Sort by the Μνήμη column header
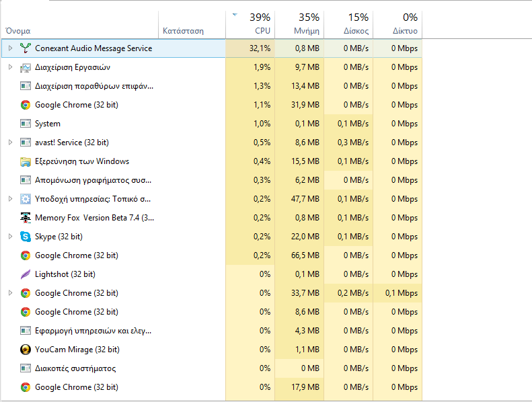The height and width of the screenshot is (402, 532). [x=299, y=24]
